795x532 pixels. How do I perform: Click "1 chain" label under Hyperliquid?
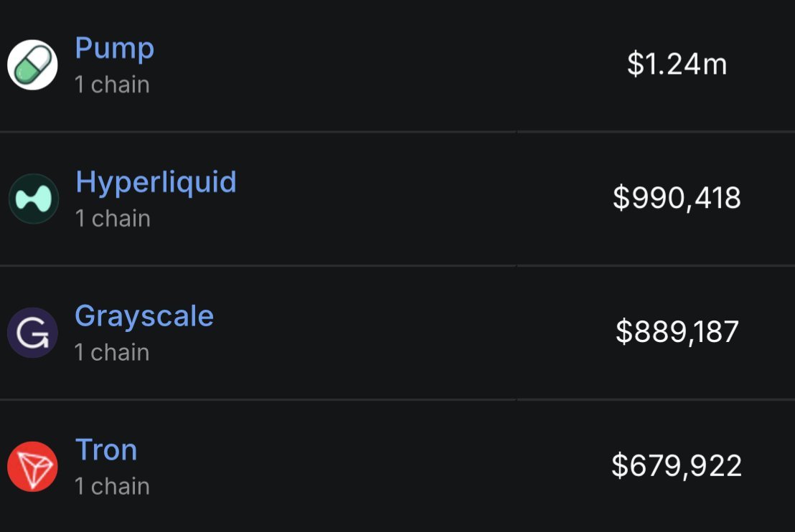pyautogui.click(x=113, y=218)
